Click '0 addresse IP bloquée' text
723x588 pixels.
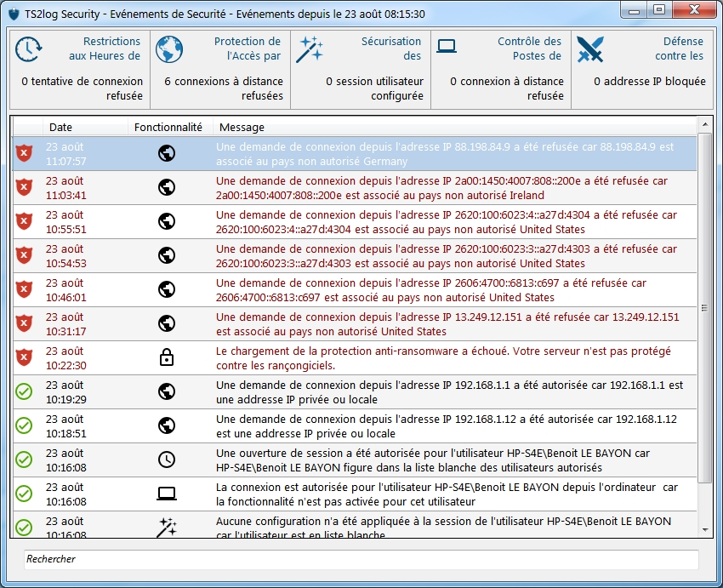650,81
